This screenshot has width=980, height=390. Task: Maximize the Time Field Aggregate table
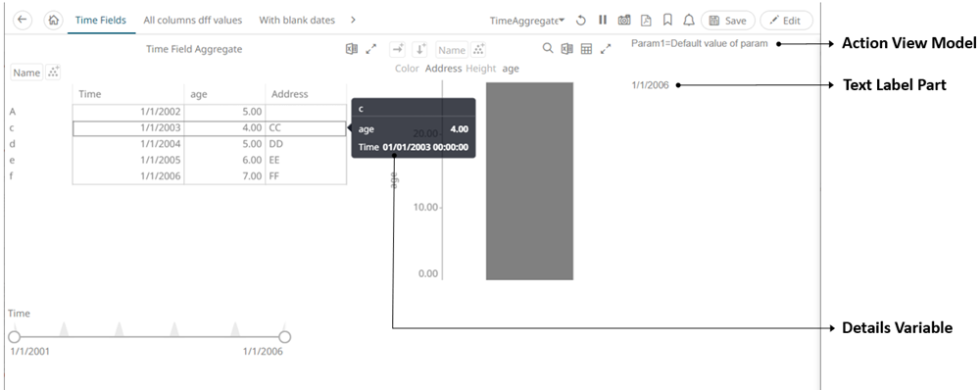coord(371,49)
